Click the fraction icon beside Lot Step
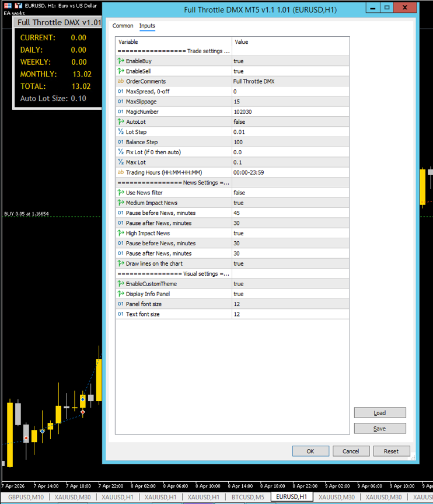 pyautogui.click(x=121, y=132)
